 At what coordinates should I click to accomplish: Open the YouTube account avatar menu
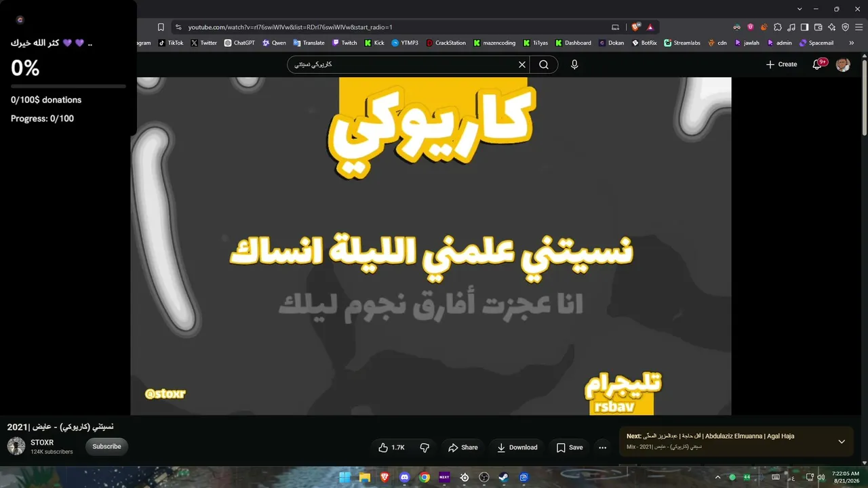843,64
